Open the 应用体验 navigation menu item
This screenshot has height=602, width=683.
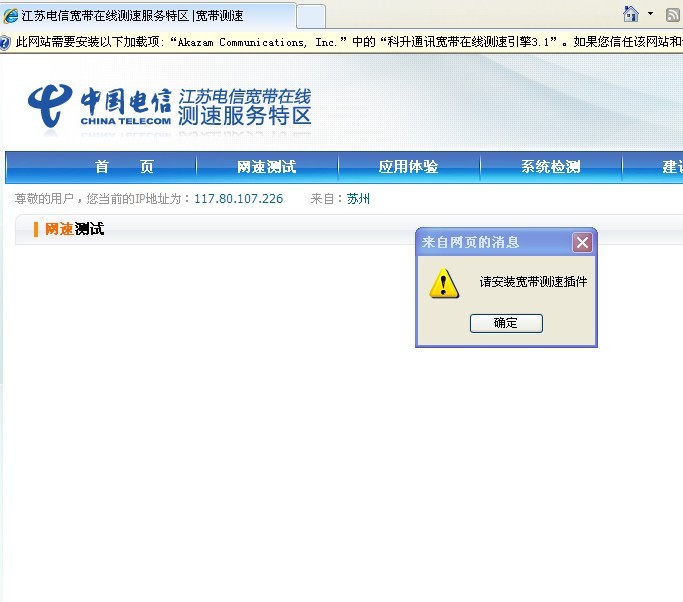[409, 167]
